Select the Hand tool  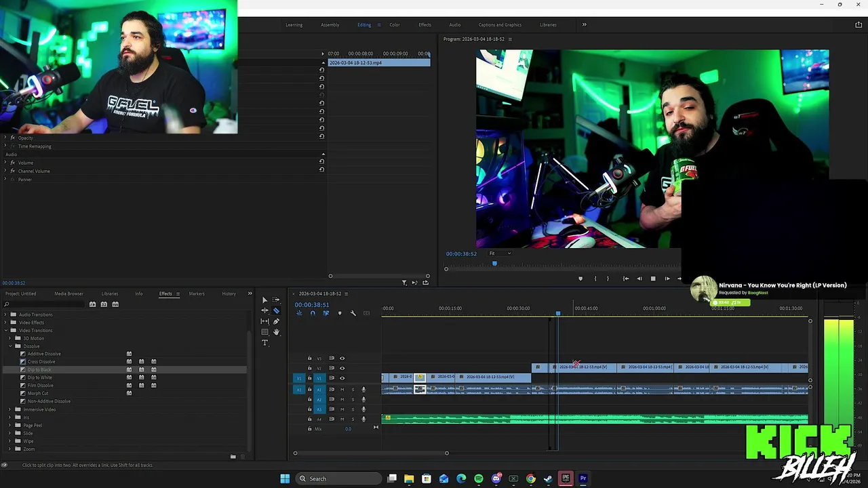tap(276, 332)
